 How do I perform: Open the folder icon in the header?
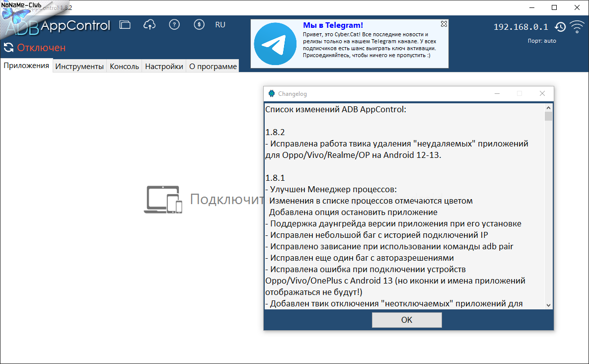tap(125, 25)
